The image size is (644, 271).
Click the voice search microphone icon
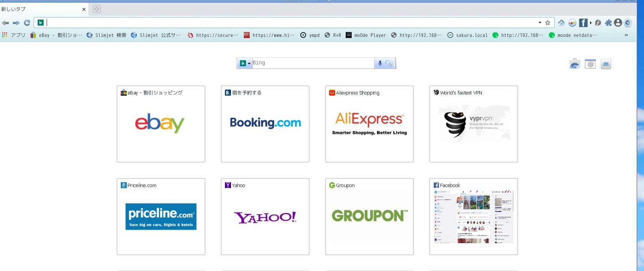tap(380, 63)
